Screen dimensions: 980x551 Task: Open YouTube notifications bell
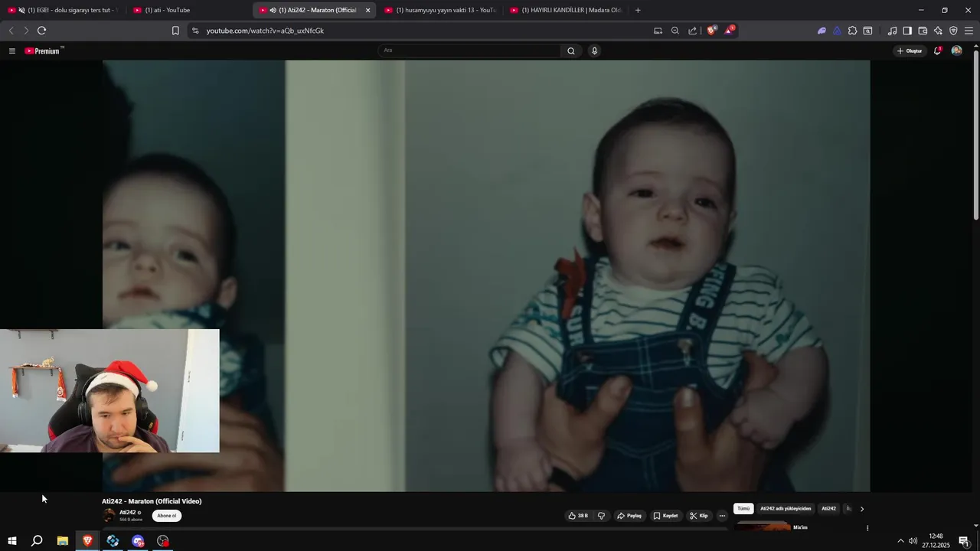click(937, 51)
